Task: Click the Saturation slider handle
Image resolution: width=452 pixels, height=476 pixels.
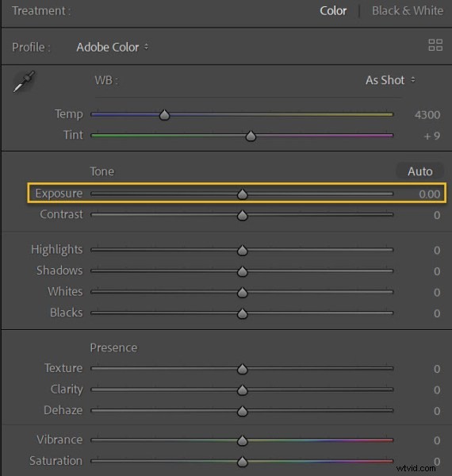Action: pyautogui.click(x=243, y=462)
